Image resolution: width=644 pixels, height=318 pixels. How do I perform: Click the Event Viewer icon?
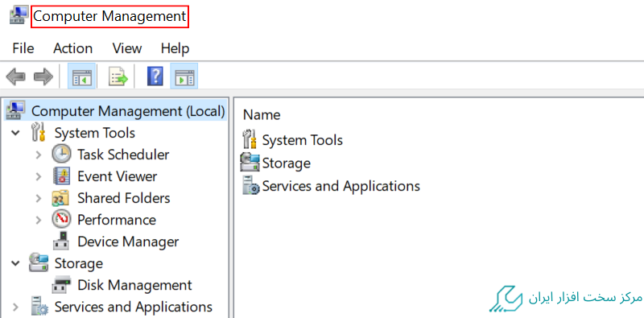62,176
